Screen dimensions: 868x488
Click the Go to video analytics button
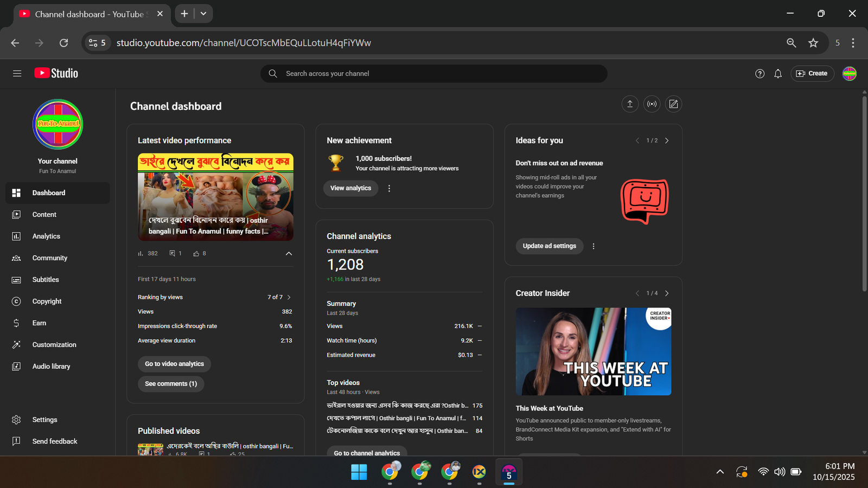(x=174, y=364)
